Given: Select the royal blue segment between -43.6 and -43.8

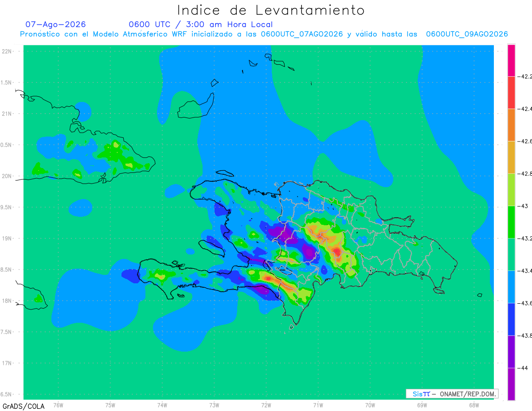Looking at the screenshot, I should click(x=511, y=319).
